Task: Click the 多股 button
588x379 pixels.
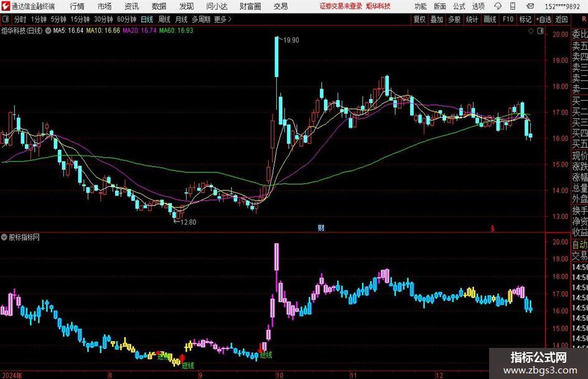Action: pos(454,19)
